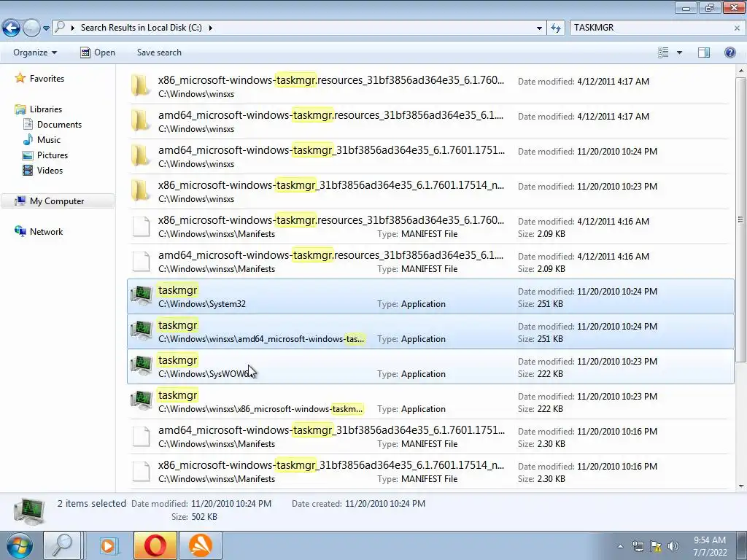This screenshot has width=747, height=560.
Task: Select amd64 taskmgr MANIFEST file 2.30 KB
Action: point(430,436)
